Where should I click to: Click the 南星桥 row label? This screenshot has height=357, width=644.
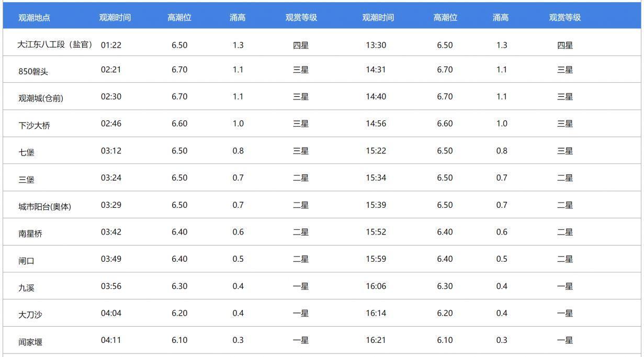(x=30, y=234)
